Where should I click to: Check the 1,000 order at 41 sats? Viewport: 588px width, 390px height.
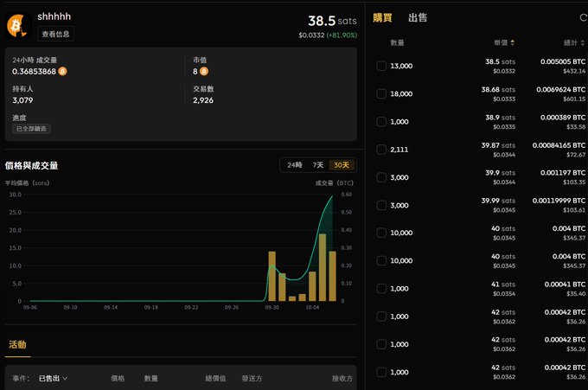pos(381,288)
